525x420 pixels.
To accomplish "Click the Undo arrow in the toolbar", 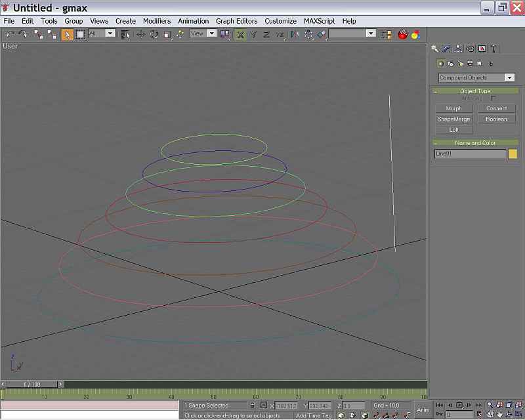I will pos(9,34).
